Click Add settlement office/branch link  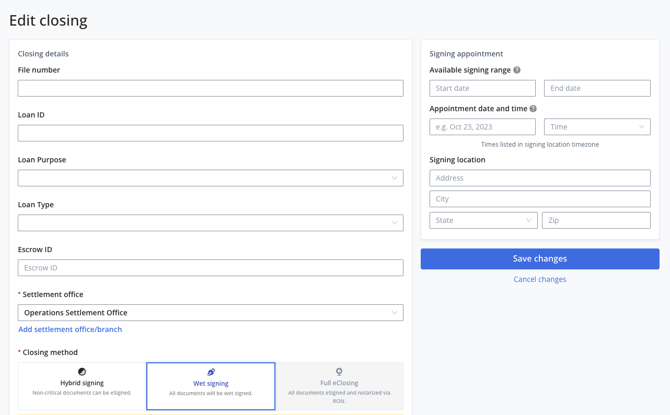pos(70,329)
